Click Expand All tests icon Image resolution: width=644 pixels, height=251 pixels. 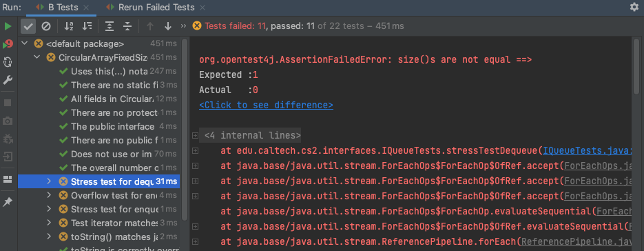(110, 26)
